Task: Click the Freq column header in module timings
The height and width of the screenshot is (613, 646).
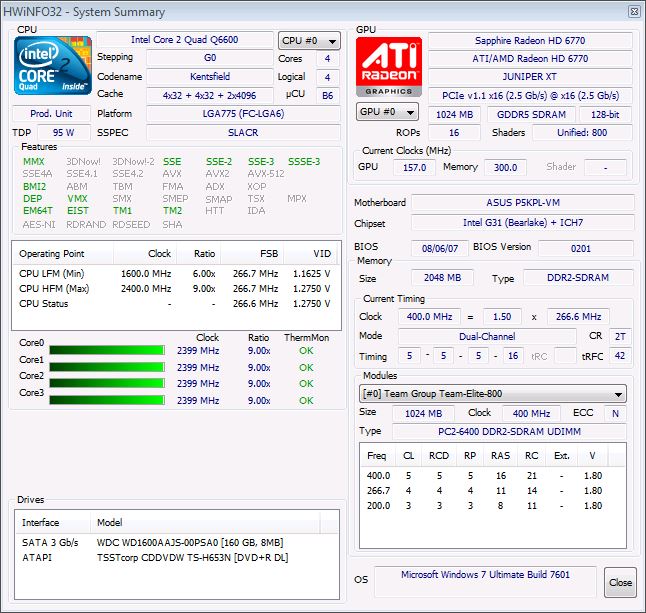Action: point(378,456)
